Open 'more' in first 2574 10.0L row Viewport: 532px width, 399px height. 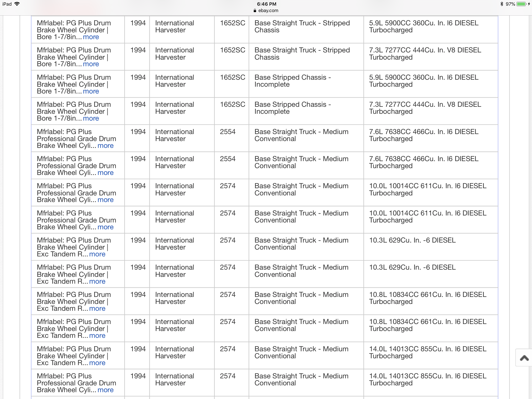pyautogui.click(x=106, y=200)
